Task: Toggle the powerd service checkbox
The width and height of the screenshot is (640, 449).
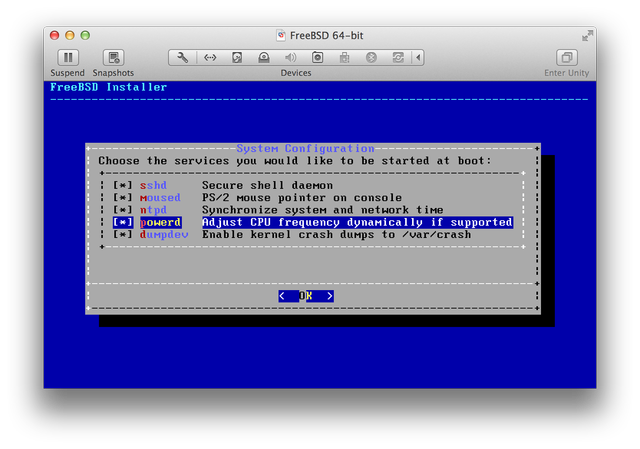Action: tap(123, 222)
